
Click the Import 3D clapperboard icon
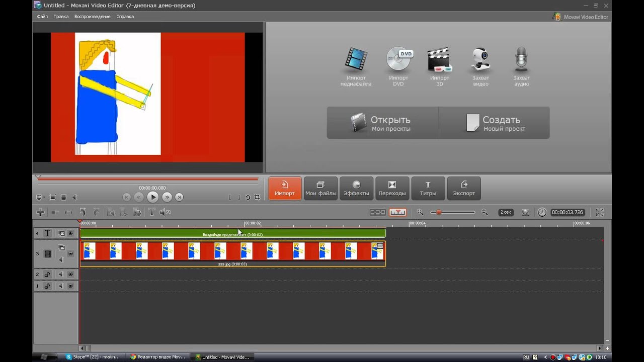tap(439, 60)
